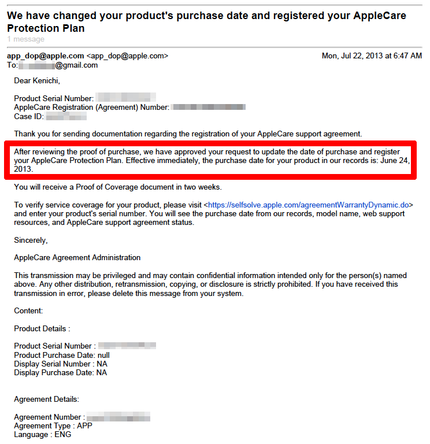This screenshot has width=430, height=444.
Task: Click the blurred Agreement Number value
Action: pos(118,417)
